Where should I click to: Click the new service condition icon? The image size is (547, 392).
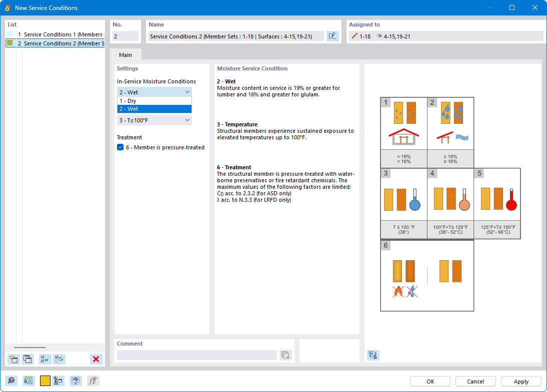(13, 359)
